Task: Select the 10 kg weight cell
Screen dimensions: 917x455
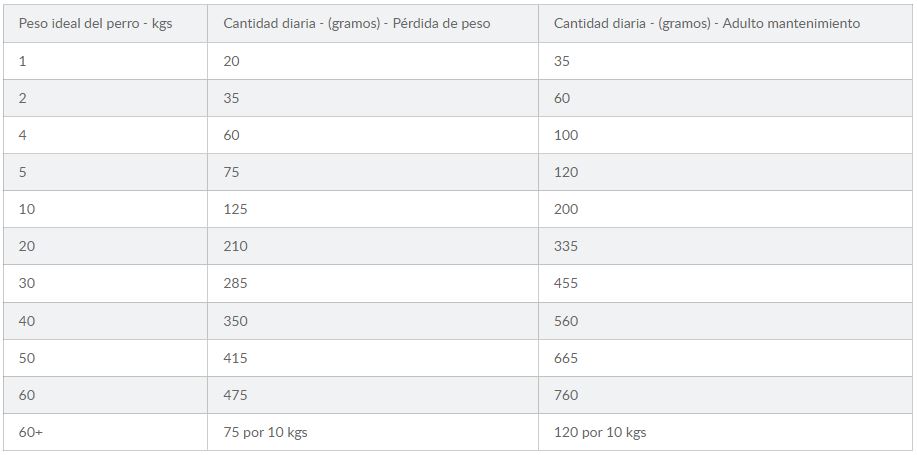Action: click(105, 209)
